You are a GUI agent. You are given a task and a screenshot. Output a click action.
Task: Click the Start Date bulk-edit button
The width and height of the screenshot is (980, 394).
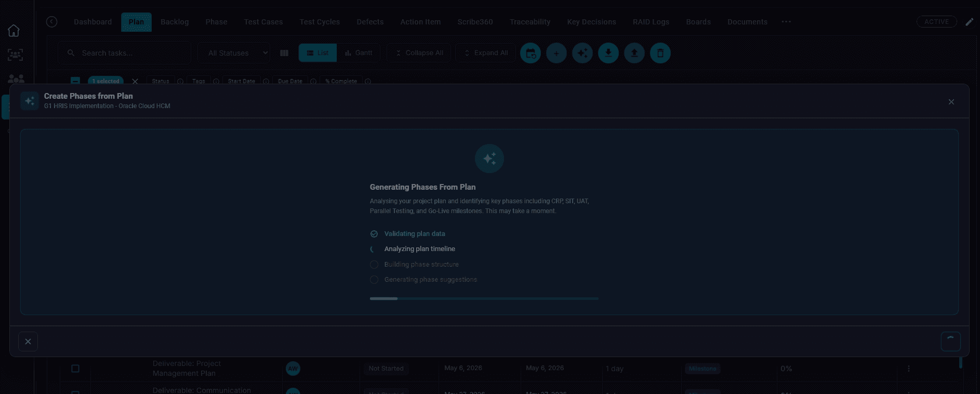[x=242, y=82]
